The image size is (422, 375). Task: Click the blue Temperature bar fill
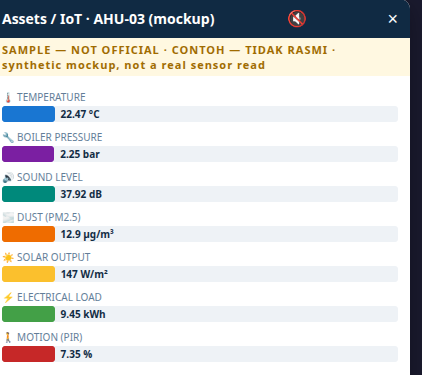point(28,114)
